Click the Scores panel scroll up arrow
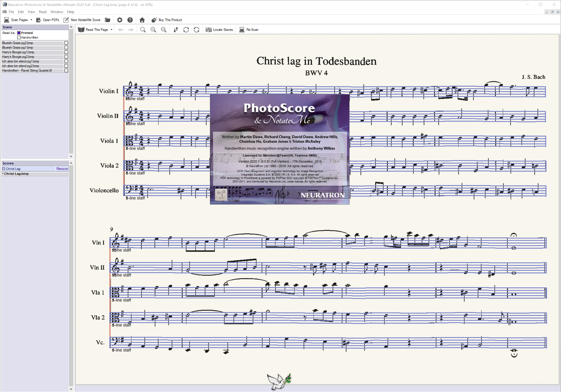This screenshot has height=392, width=561. [x=71, y=163]
